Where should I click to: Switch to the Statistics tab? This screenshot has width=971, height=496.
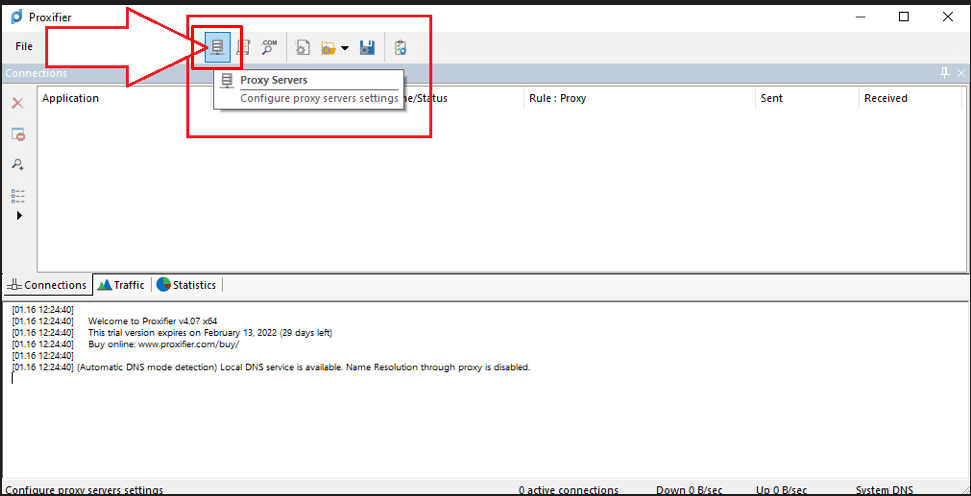[186, 285]
